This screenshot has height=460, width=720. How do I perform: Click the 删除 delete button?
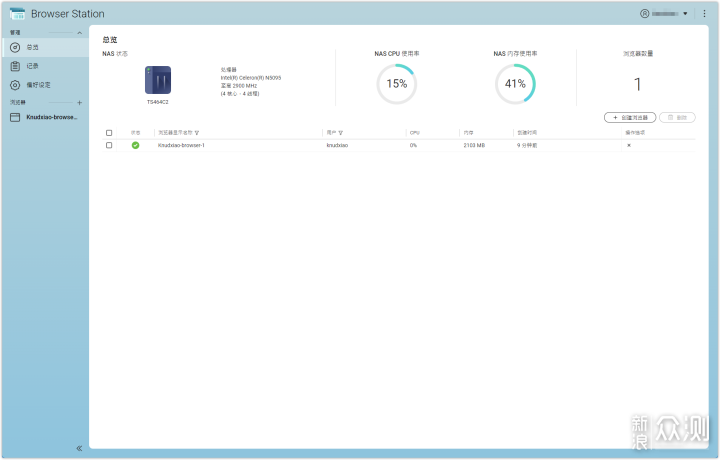[677, 117]
